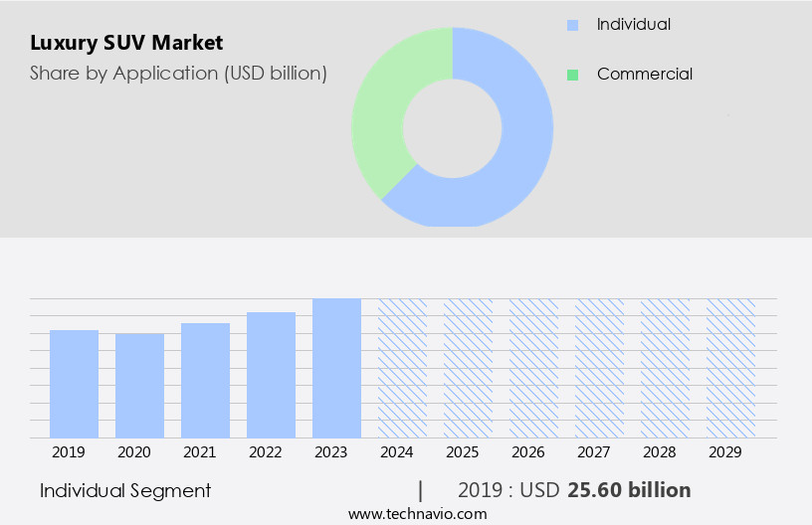Image resolution: width=812 pixels, height=525 pixels.
Task: Click the hatched 2024 forecast bar
Action: tap(402, 368)
